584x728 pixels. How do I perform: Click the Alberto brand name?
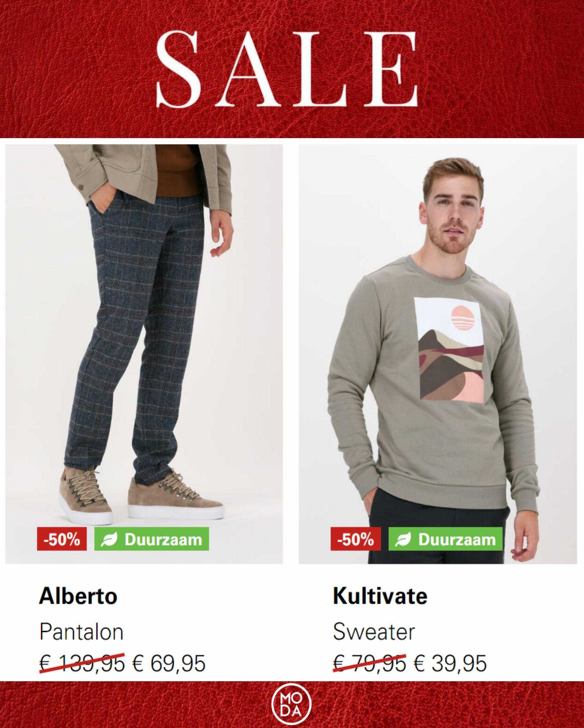[x=78, y=596]
